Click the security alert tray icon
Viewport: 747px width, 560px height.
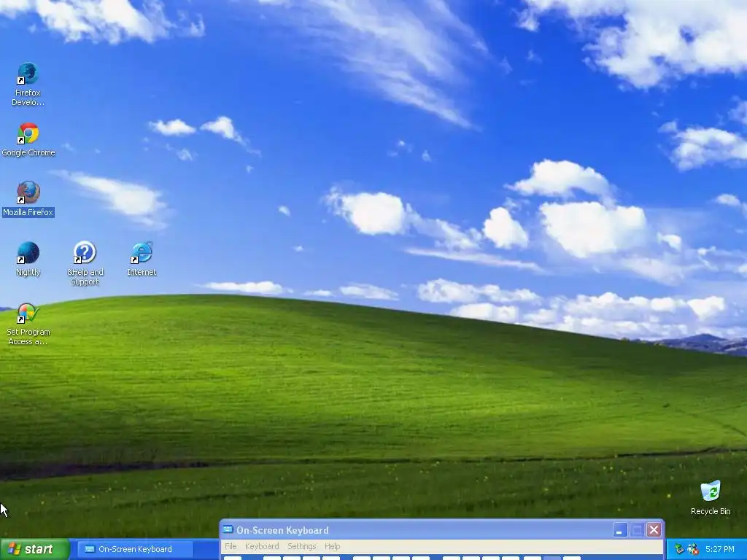click(693, 549)
